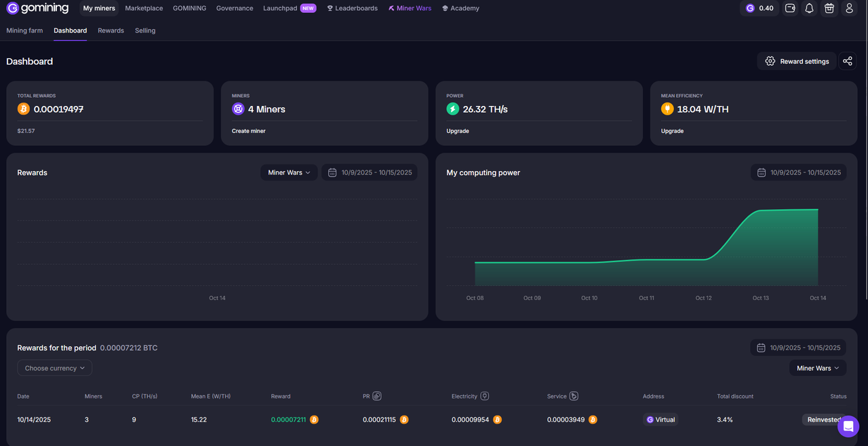The height and width of the screenshot is (446, 868).
Task: Click 18.04 W/TH efficiency value
Action: (703, 109)
